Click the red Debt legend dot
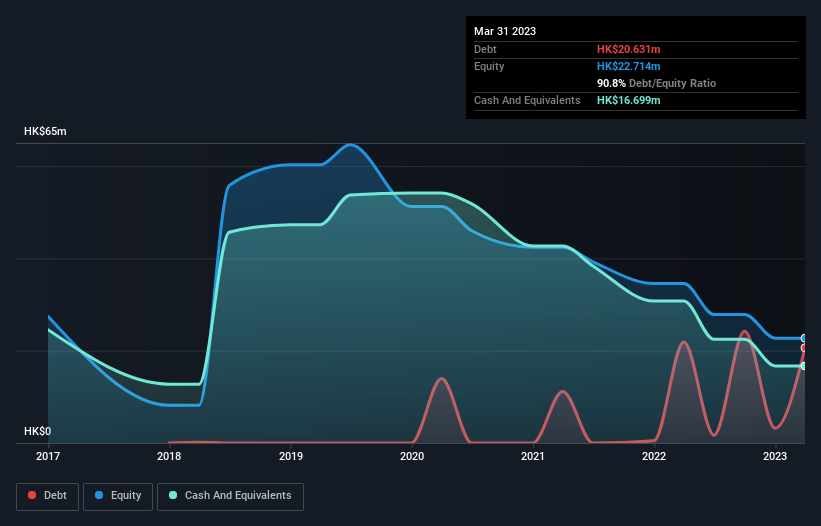 [32, 495]
